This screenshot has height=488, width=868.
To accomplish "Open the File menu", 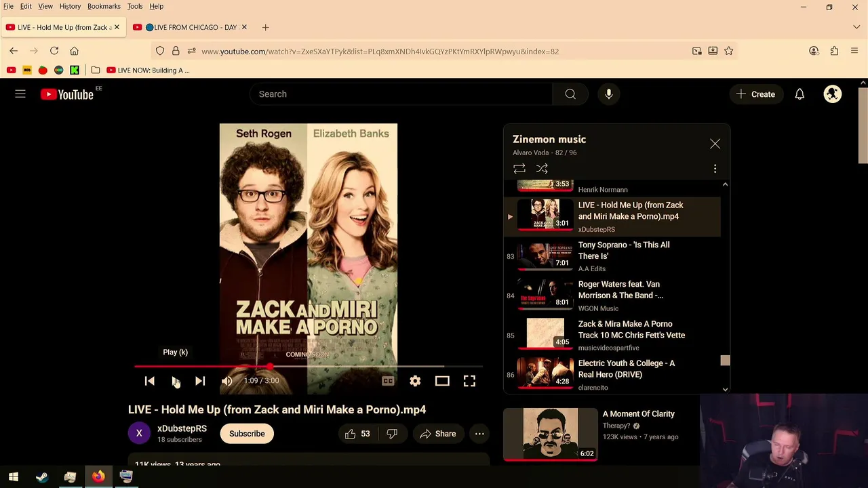I will (8, 6).
